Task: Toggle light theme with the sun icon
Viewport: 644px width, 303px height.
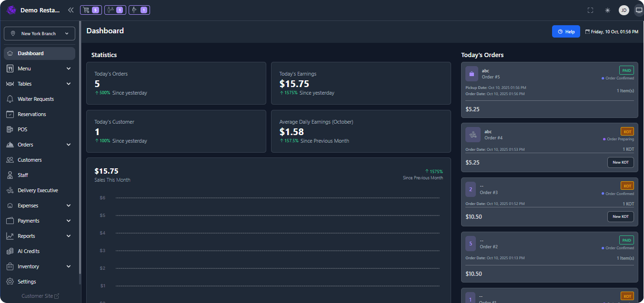Action: [x=607, y=10]
